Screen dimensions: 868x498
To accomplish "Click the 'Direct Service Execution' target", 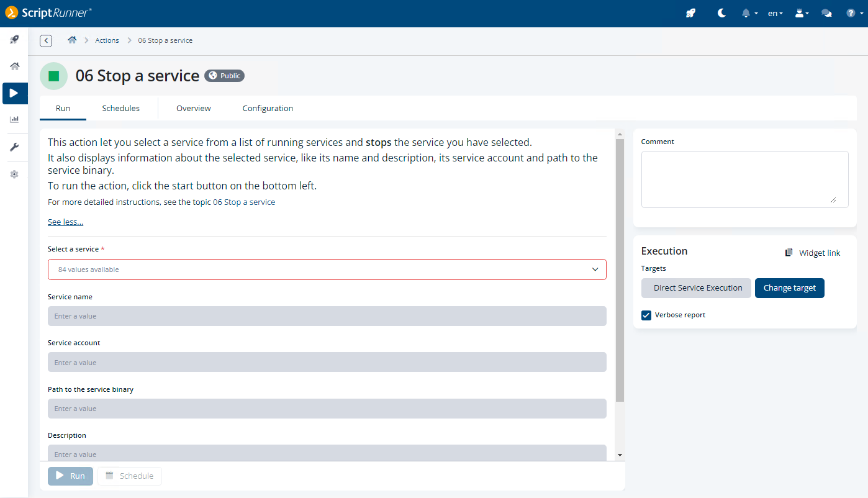I will coord(697,288).
